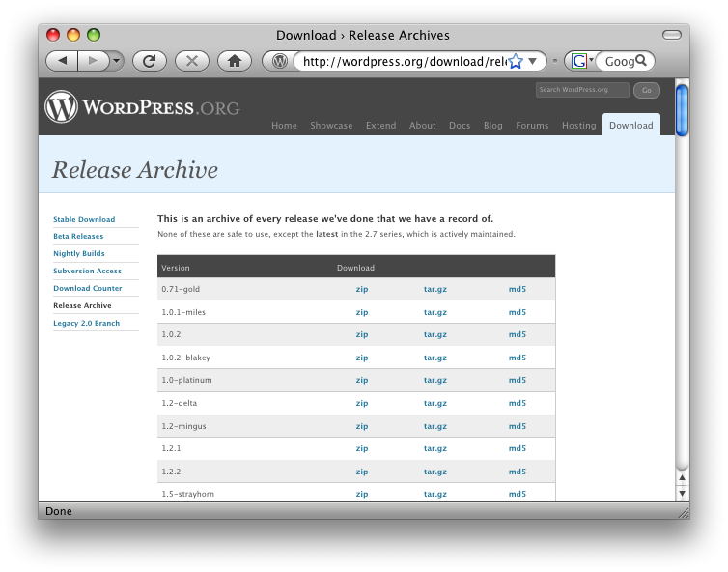Open md5 for 0.71-gold

coord(518,289)
